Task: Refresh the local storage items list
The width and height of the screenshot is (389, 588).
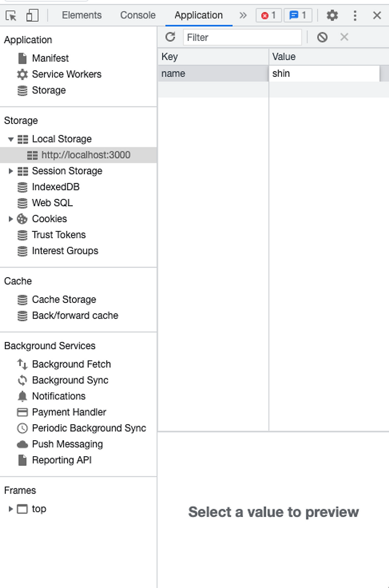Action: (x=170, y=37)
